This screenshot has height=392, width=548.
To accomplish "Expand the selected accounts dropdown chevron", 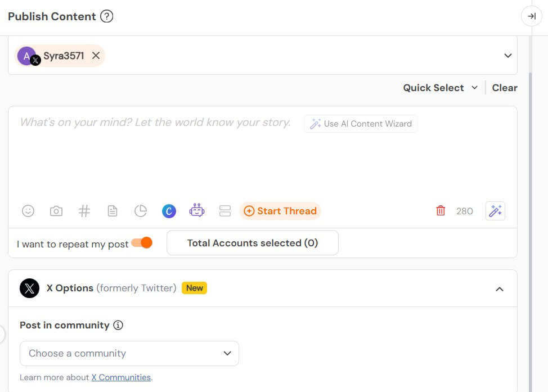I will pyautogui.click(x=507, y=56).
